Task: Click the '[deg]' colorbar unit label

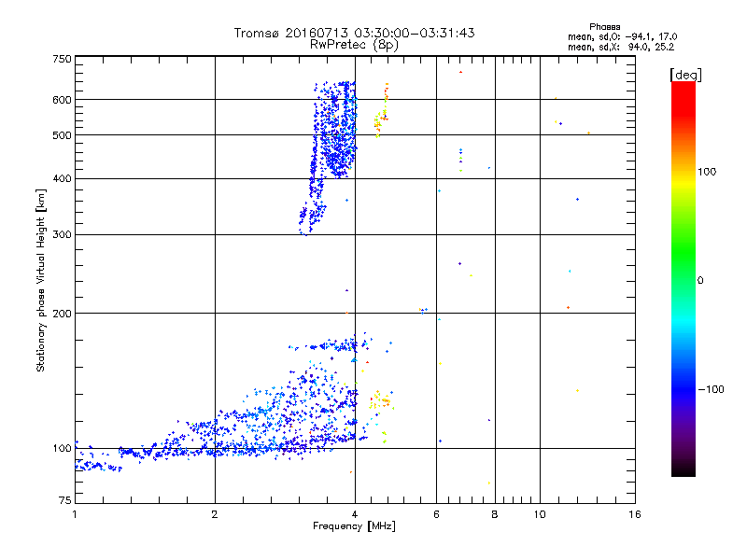Action: click(685, 75)
